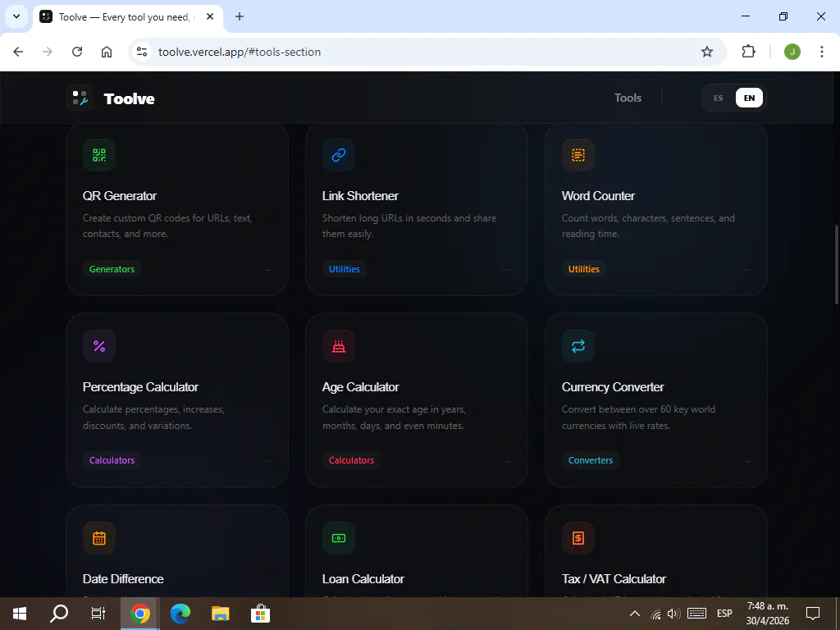Click the arrow on QR Generator card
The height and width of the screenshot is (630, 840).
(267, 269)
